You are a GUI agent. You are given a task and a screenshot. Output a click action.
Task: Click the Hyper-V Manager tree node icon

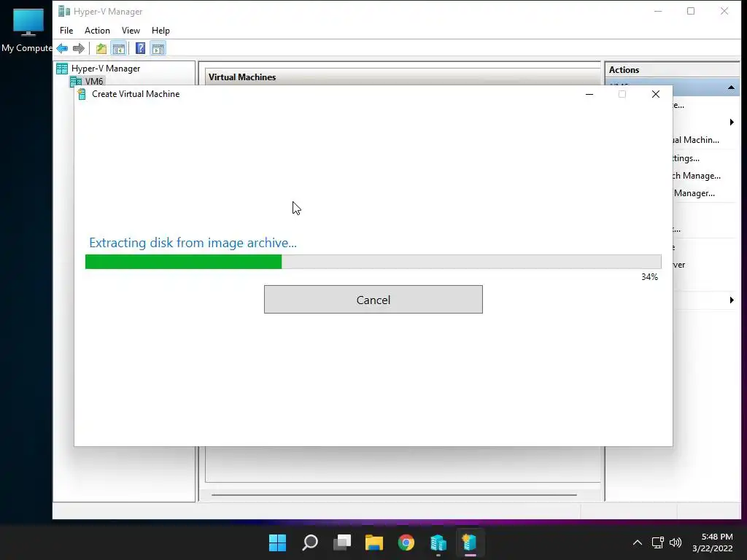pos(62,69)
